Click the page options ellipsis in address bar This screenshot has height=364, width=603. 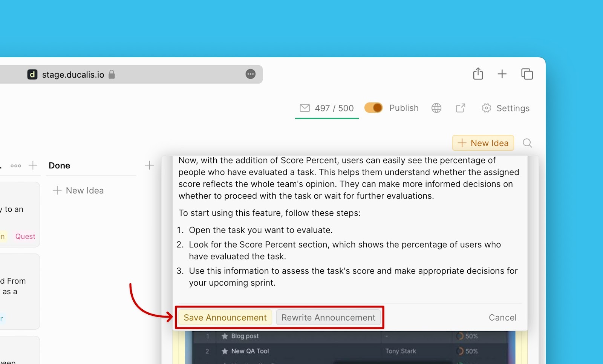coord(251,74)
